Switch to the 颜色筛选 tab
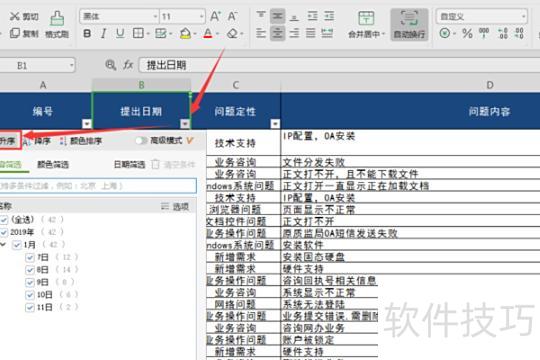The image size is (540, 360). tap(53, 164)
